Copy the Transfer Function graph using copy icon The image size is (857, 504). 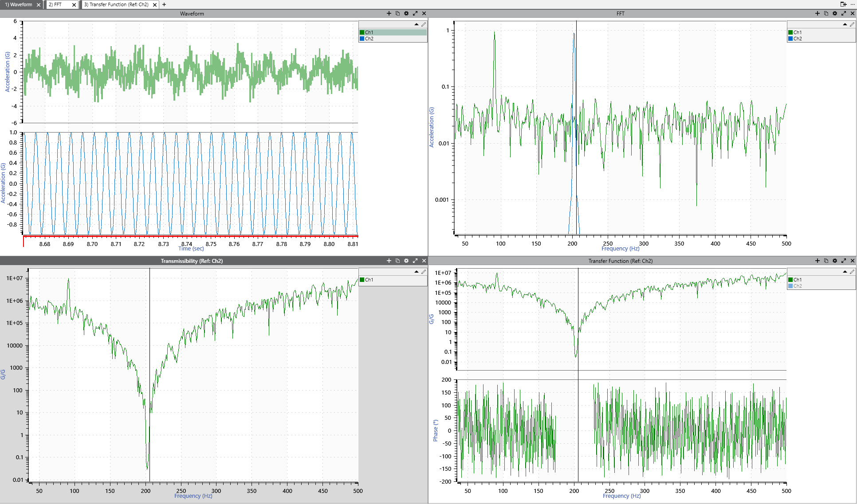826,261
